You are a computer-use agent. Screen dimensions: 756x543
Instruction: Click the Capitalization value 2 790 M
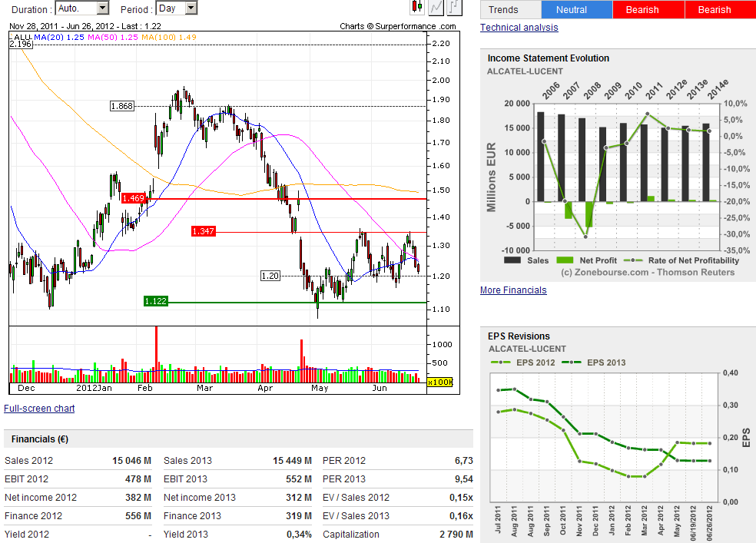pyautogui.click(x=456, y=534)
